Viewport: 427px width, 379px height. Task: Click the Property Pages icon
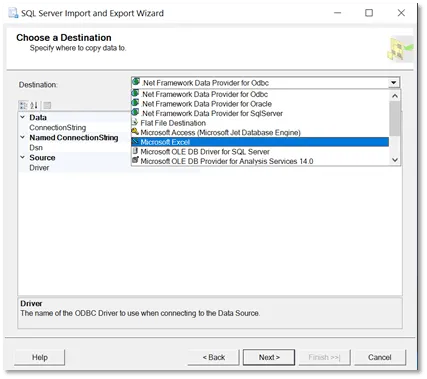[47, 106]
